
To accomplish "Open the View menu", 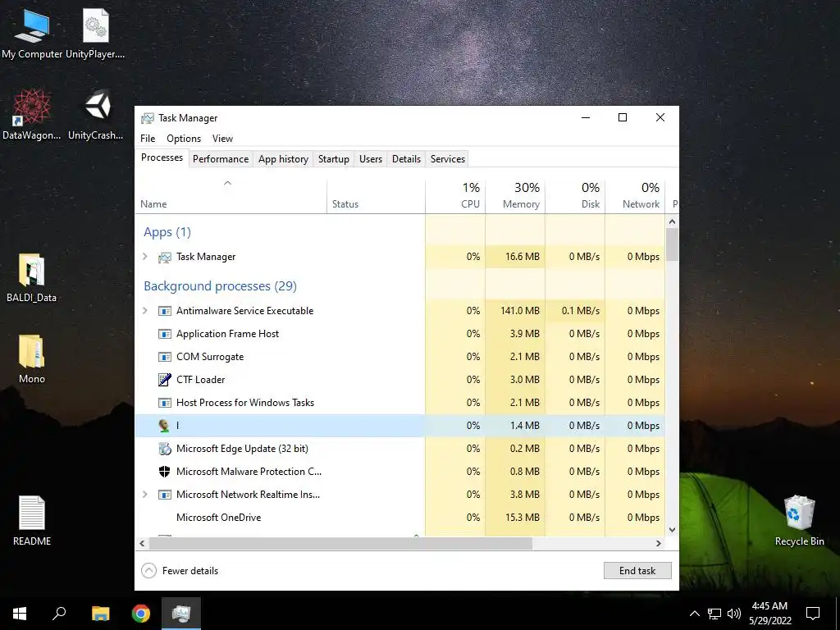I will pyautogui.click(x=222, y=138).
